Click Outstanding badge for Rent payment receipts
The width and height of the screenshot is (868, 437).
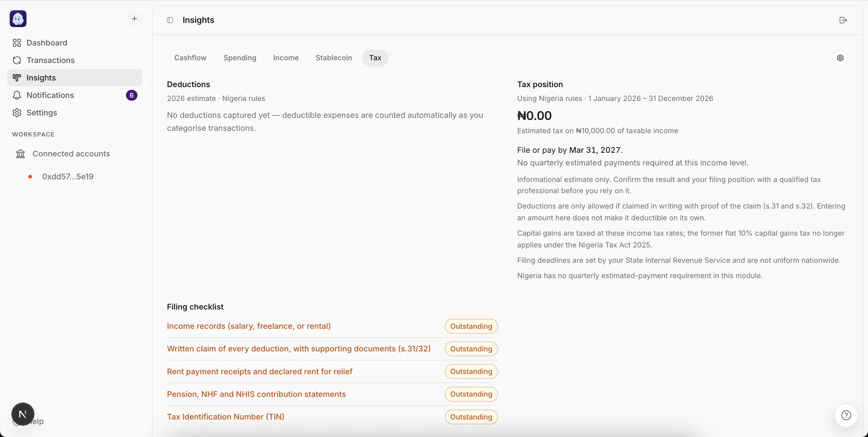click(x=471, y=372)
